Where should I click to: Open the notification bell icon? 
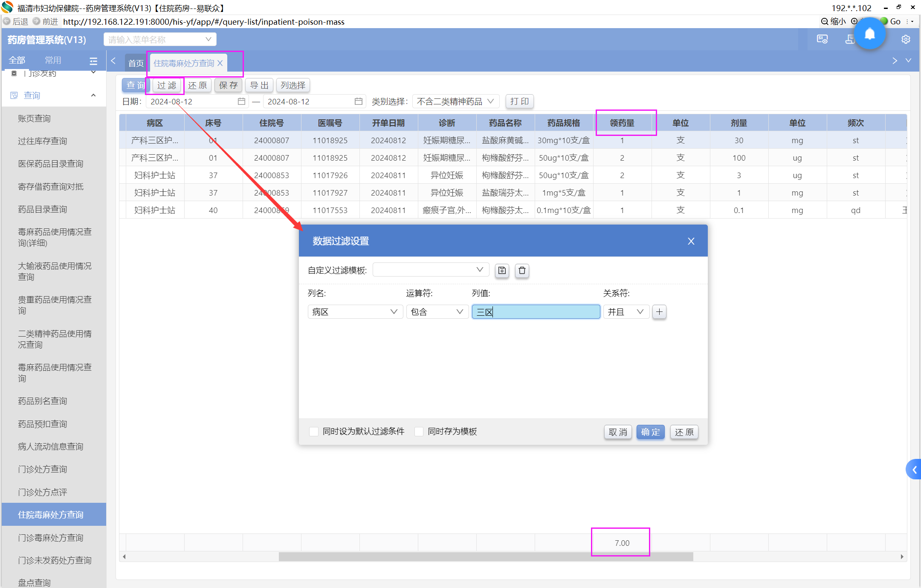point(869,34)
